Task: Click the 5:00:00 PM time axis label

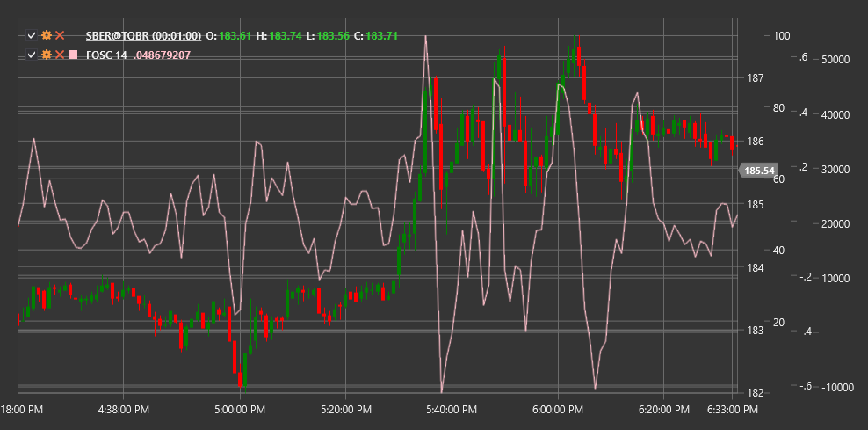Action: tap(240, 410)
